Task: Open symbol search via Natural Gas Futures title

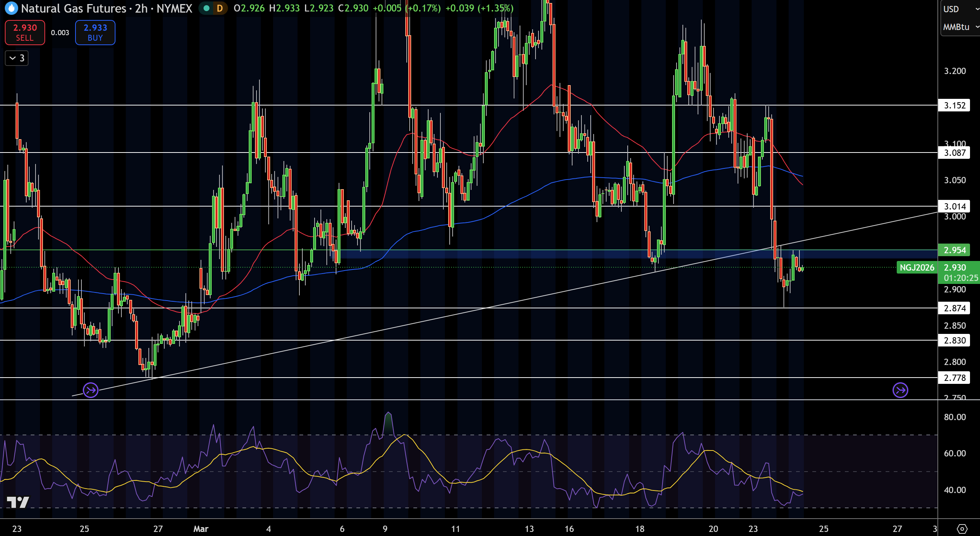Action: point(73,8)
